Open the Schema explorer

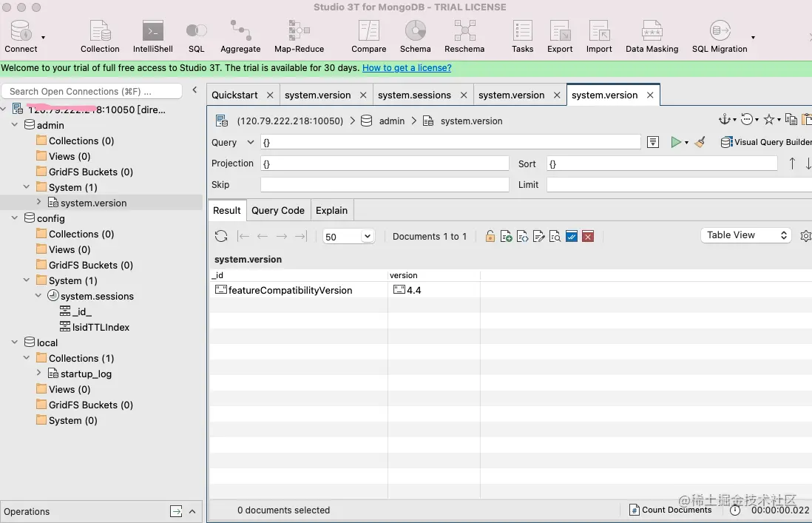coord(416,37)
